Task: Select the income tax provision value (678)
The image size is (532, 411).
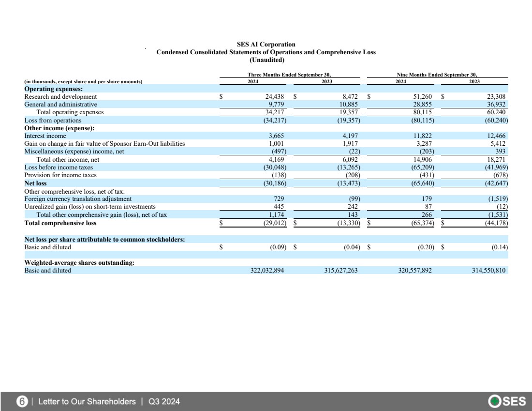Action: tap(501, 175)
